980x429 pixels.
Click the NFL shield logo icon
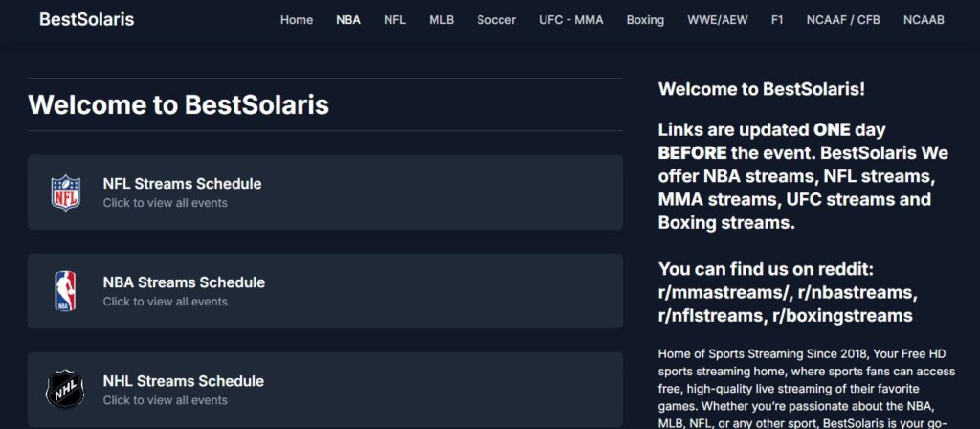pos(65,192)
